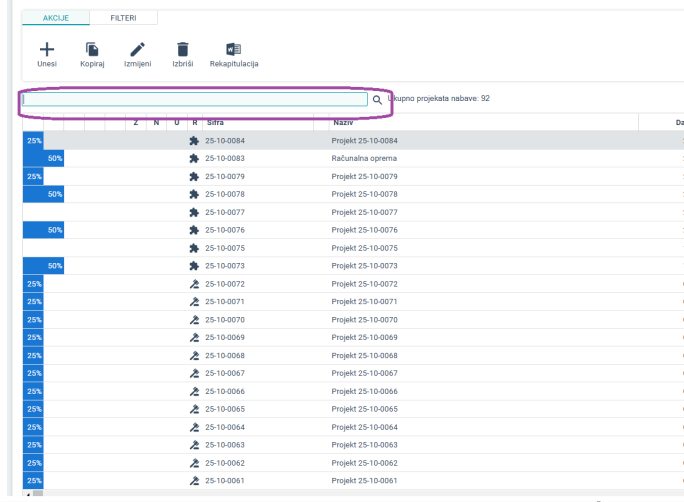Click the Izbriši trash icon
The image size is (684, 502).
(x=182, y=49)
